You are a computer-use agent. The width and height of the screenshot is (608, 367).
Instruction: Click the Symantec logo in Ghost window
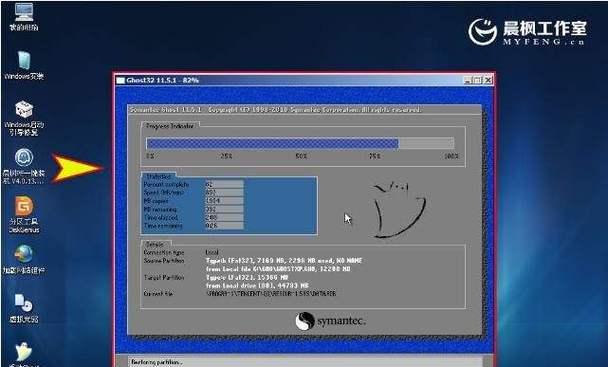pyautogui.click(x=330, y=321)
